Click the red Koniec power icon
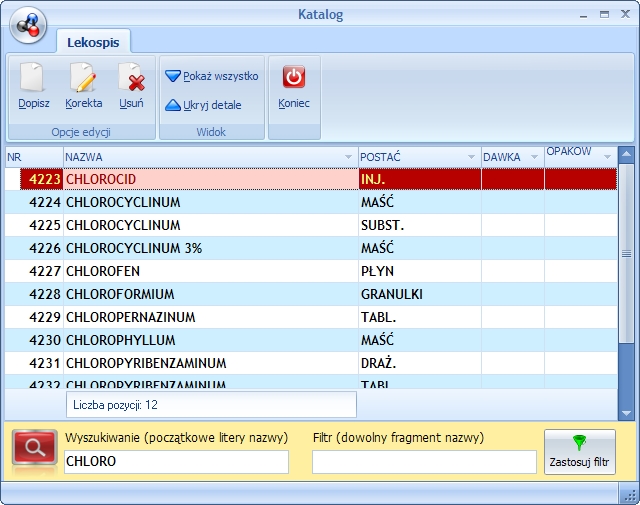 pyautogui.click(x=294, y=78)
